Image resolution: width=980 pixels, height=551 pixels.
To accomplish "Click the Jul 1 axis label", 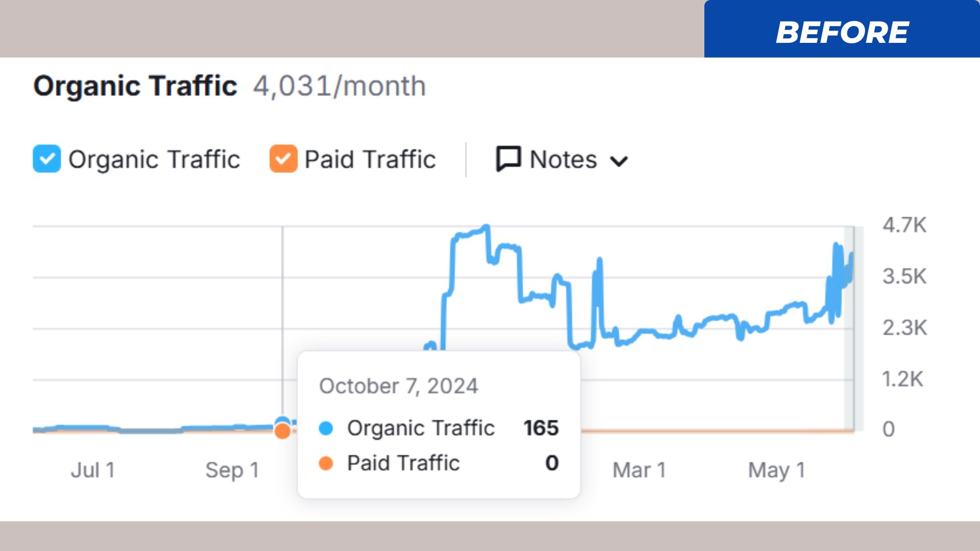I will pos(93,470).
